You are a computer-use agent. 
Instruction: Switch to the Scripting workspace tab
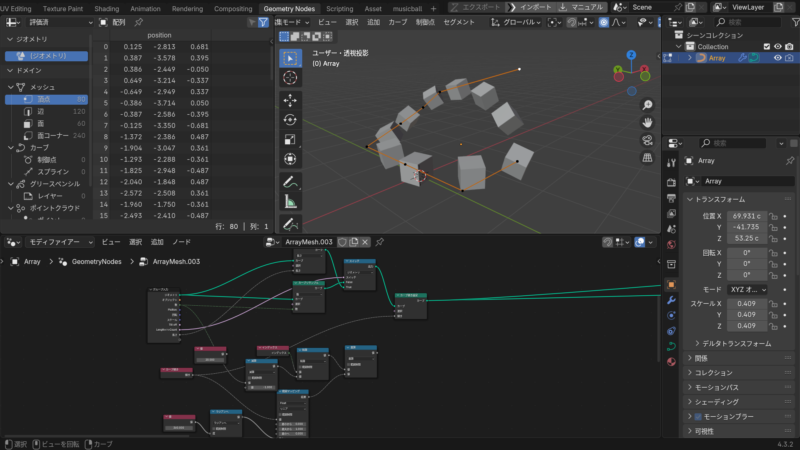(340, 9)
